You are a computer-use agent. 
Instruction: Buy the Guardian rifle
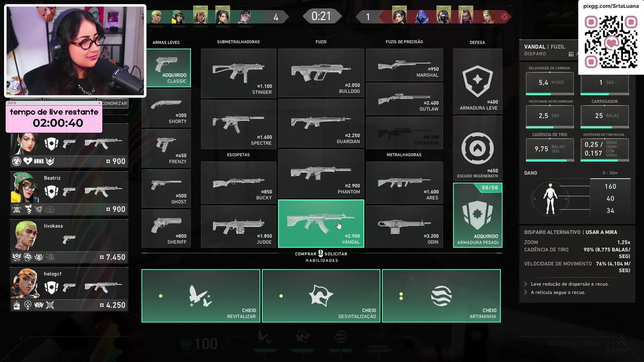point(321,123)
